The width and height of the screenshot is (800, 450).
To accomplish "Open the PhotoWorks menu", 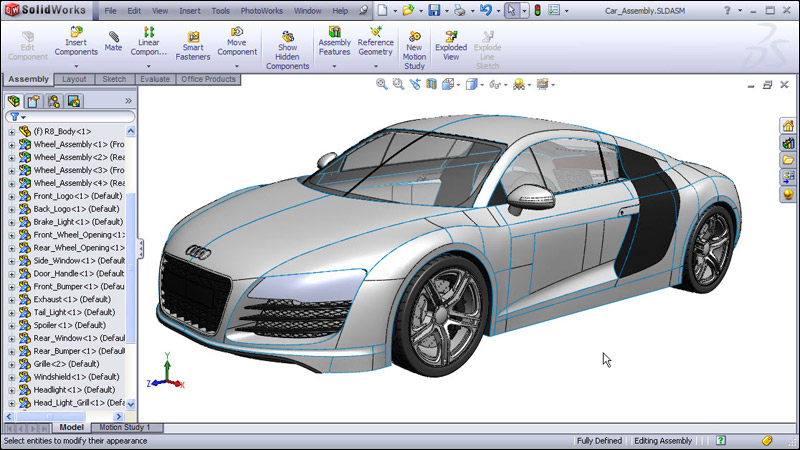I will 263,11.
